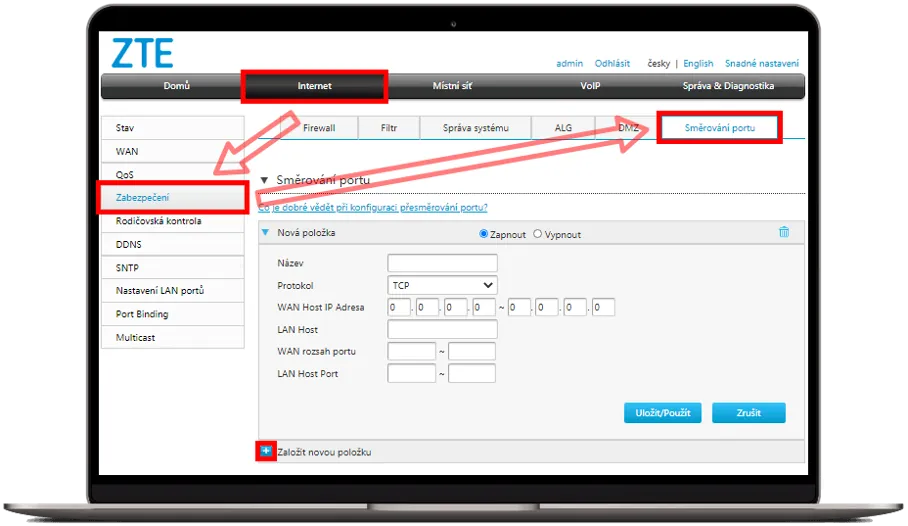The width and height of the screenshot is (908, 526).
Task: Switch to the Směrování portu tab
Action: coord(718,128)
